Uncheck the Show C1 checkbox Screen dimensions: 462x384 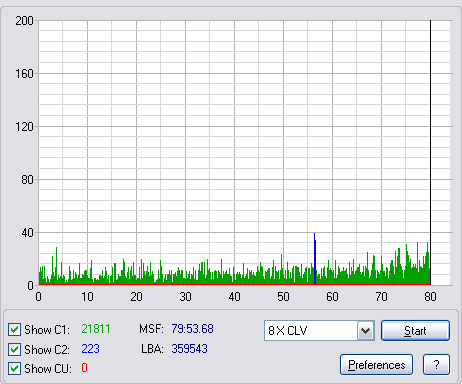[14, 330]
